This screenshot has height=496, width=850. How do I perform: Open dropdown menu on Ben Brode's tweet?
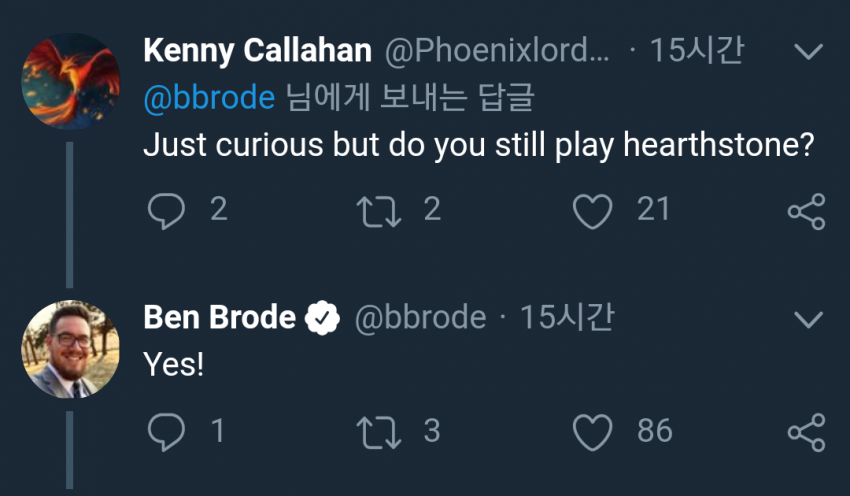point(807,320)
